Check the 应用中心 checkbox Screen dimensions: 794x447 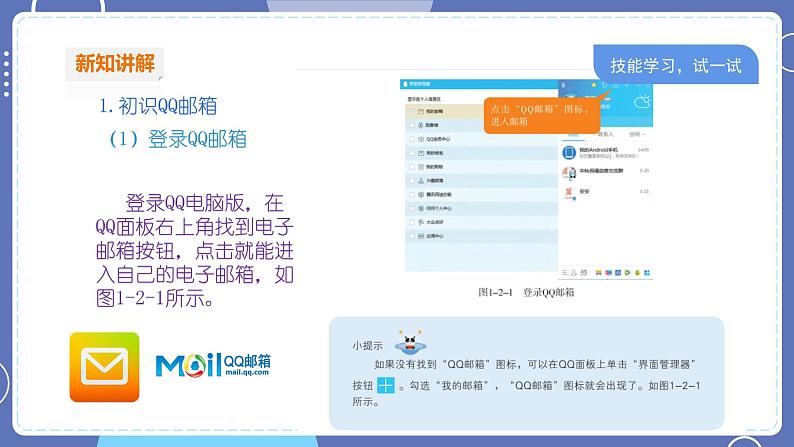pyautogui.click(x=414, y=236)
